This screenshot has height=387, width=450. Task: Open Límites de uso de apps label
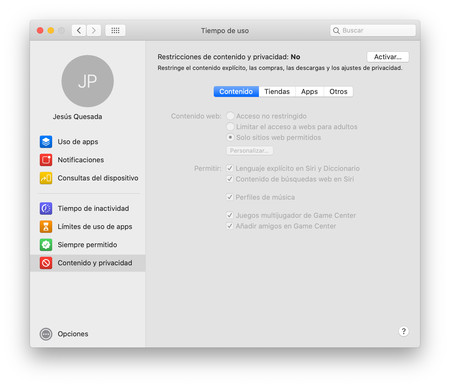95,227
